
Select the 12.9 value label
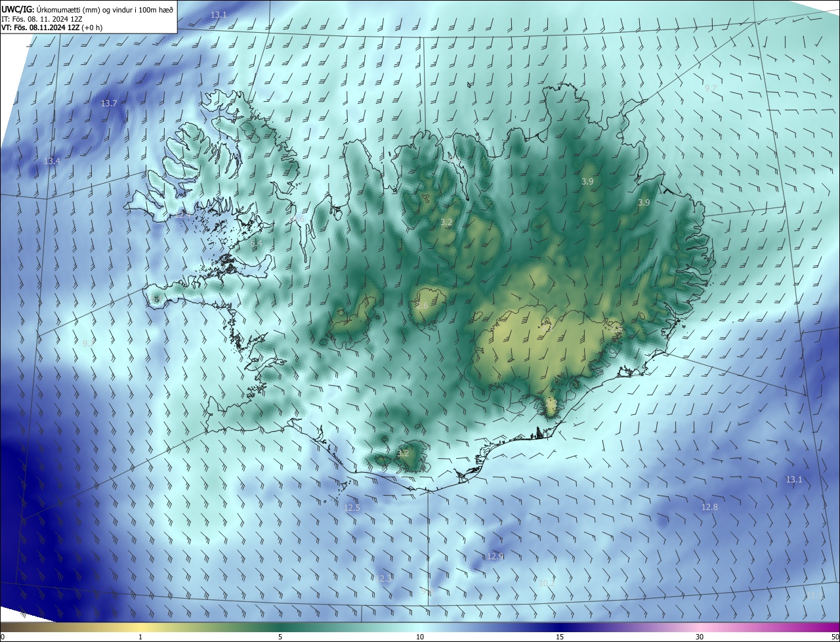495,557
